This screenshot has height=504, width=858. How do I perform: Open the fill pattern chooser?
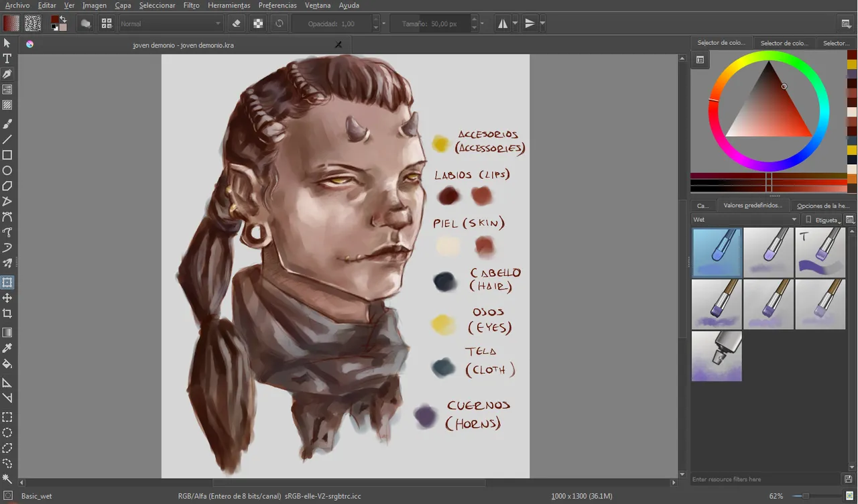[32, 23]
